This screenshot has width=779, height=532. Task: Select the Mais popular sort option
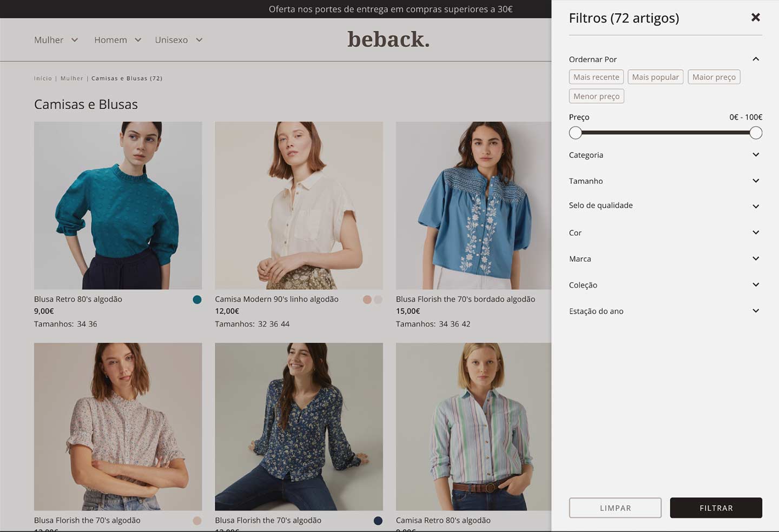tap(655, 77)
